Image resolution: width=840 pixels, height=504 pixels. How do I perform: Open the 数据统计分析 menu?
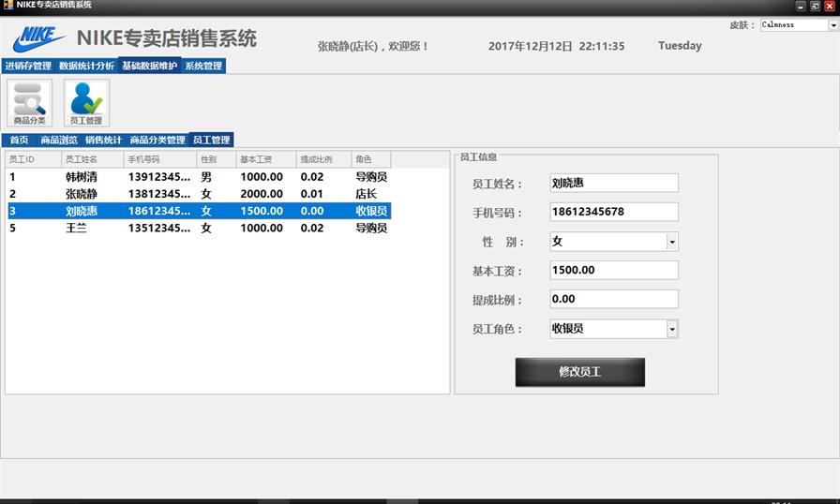coord(86,67)
